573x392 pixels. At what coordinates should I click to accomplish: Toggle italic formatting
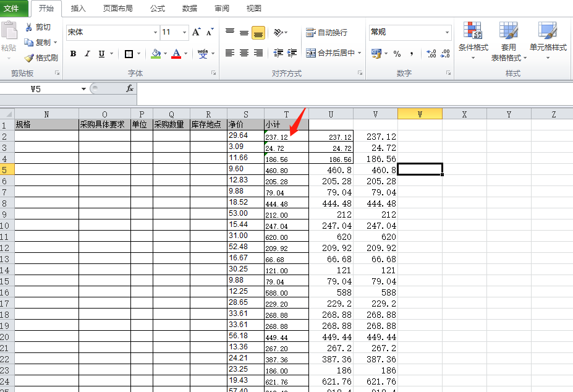point(87,54)
